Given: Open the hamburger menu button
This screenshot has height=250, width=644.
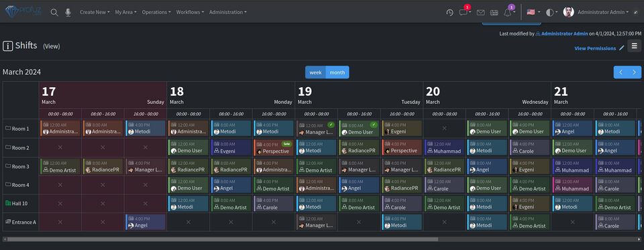Looking at the screenshot, I should point(635,46).
